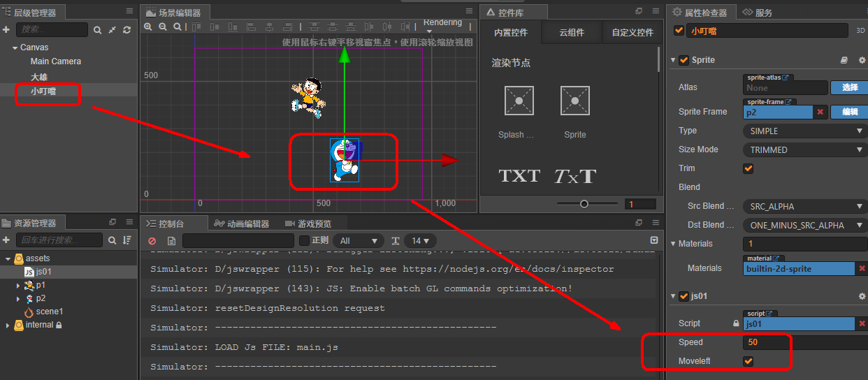
Task: Switch to the 服务 tab
Action: coord(758,12)
